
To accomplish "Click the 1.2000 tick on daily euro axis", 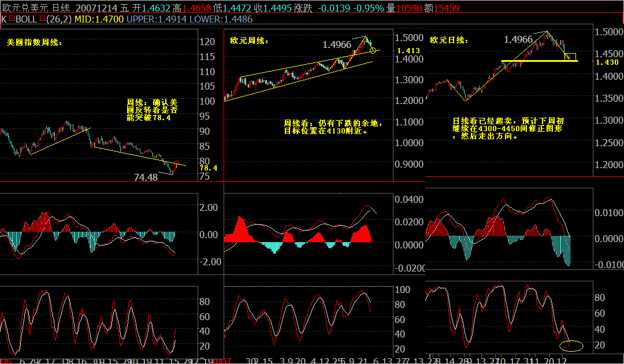I will 609,164.
